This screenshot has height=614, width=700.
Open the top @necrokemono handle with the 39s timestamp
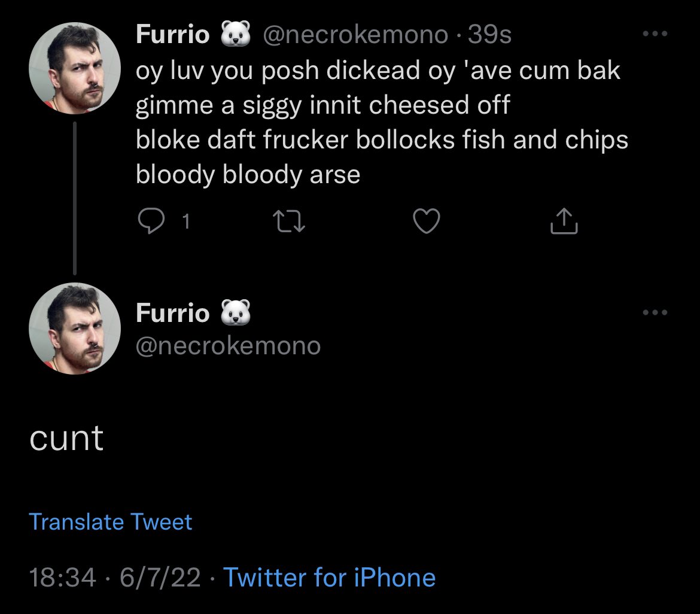pyautogui.click(x=355, y=35)
